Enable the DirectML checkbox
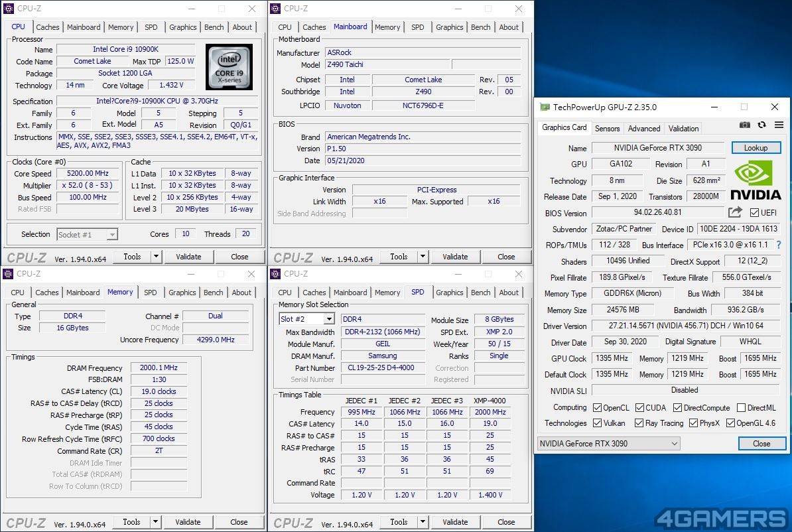 pyautogui.click(x=741, y=408)
